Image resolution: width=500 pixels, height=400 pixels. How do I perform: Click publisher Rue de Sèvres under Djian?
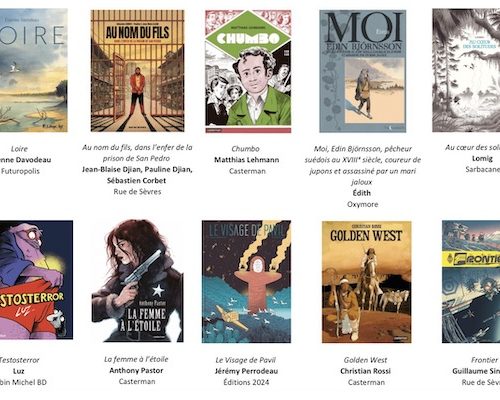pos(137,192)
